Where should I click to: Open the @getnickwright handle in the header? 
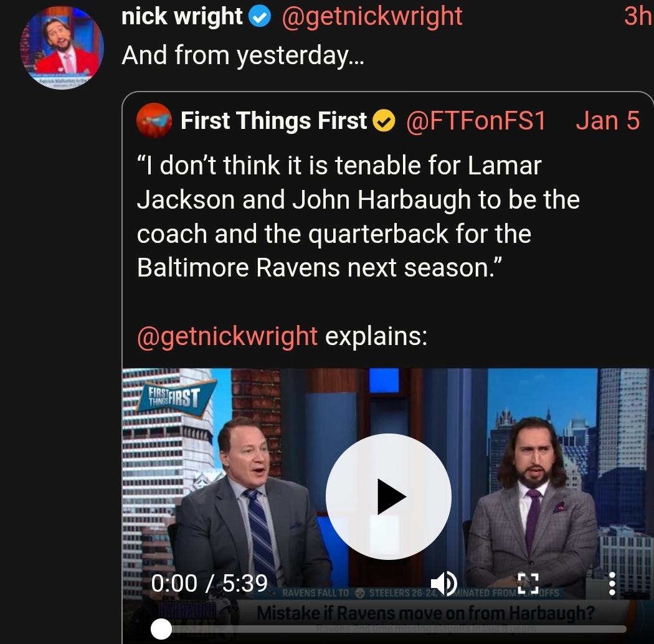372,17
